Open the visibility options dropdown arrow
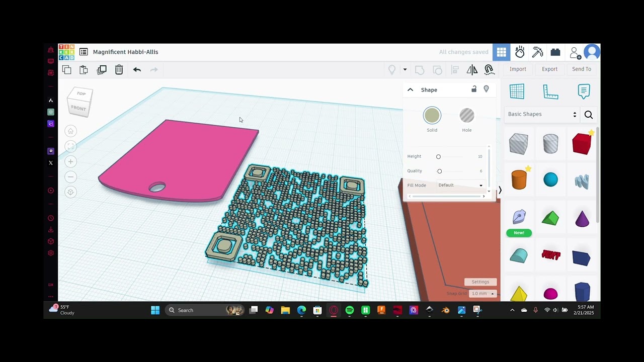Screen dimensions: 644x362 click(x=405, y=70)
